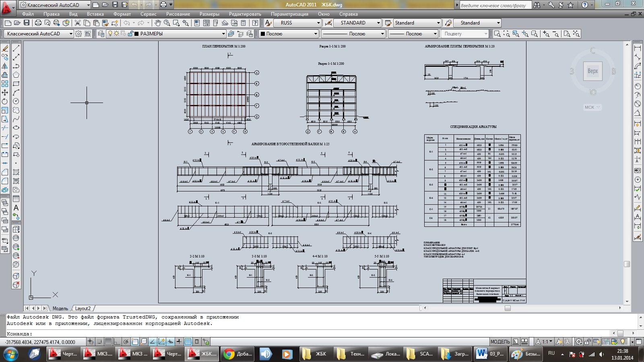
Task: Click the Zoom Window icon
Action: click(497, 34)
